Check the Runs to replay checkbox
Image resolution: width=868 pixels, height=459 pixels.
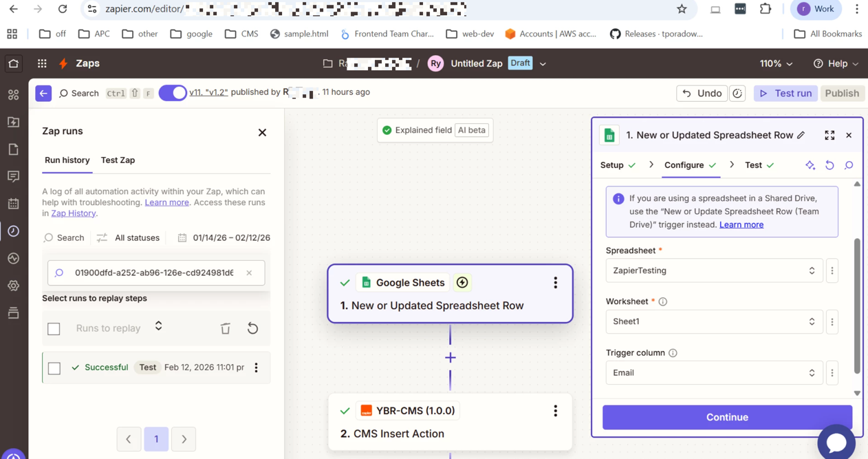(x=54, y=329)
